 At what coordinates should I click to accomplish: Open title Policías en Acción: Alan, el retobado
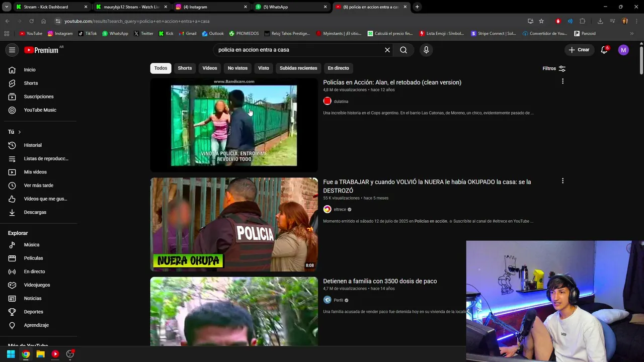[392, 82]
